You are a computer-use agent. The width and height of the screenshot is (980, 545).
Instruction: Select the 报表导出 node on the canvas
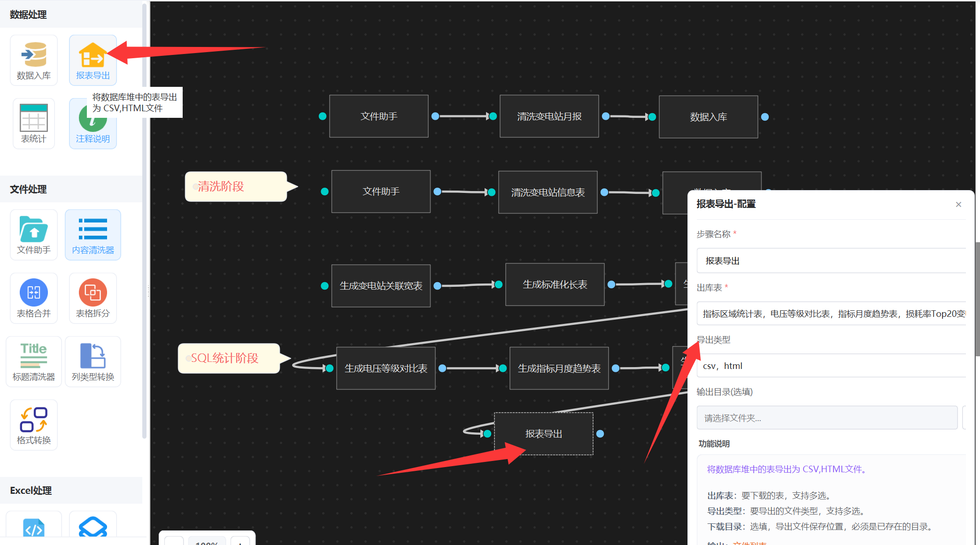pos(544,434)
